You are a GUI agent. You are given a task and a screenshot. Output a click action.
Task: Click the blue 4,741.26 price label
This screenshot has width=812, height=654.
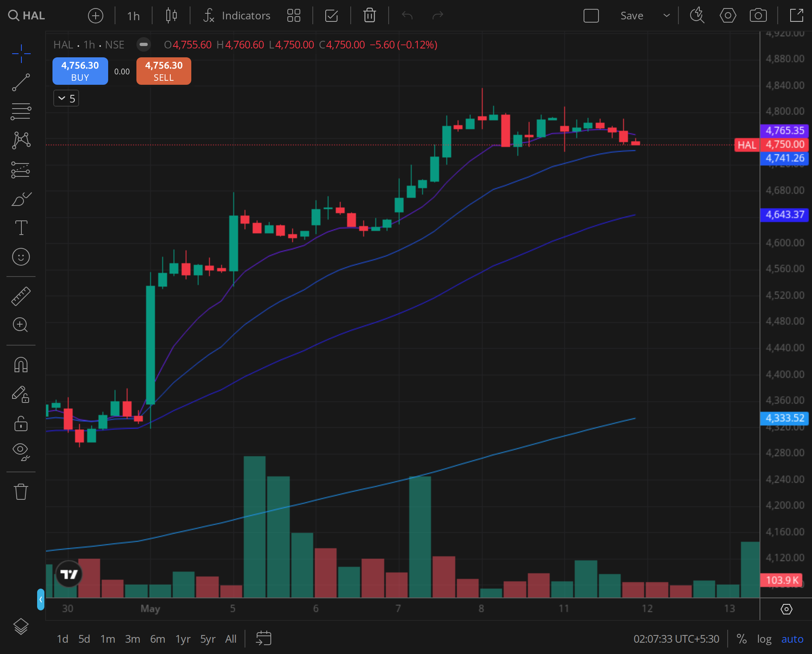(785, 158)
